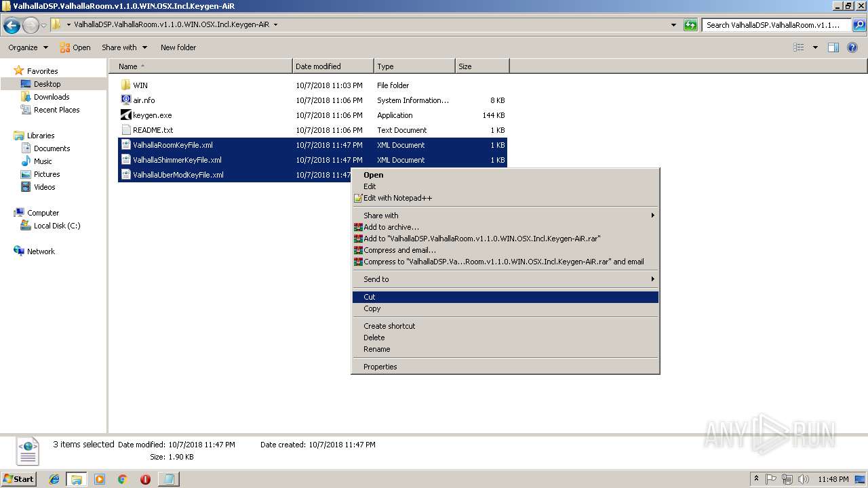Sort by Date modified column header
Viewport: 868px width, 488px height.
click(x=333, y=66)
